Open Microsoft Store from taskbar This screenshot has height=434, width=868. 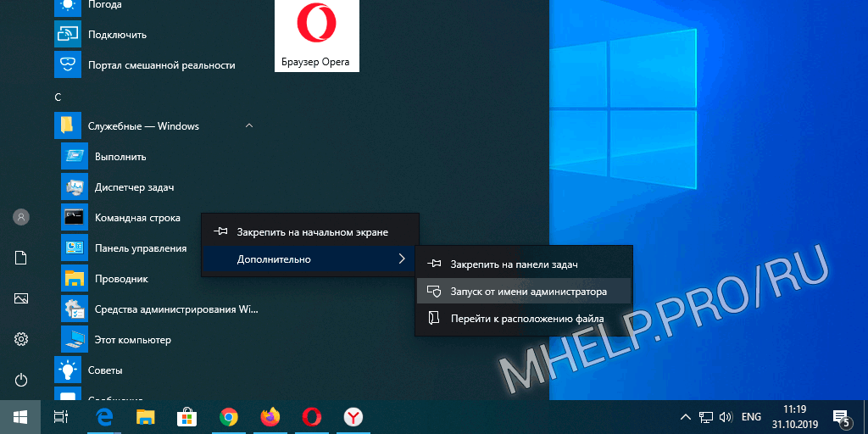point(187,417)
